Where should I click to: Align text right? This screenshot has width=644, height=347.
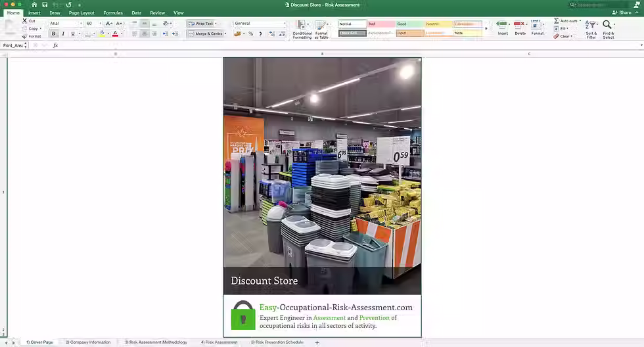tap(154, 34)
